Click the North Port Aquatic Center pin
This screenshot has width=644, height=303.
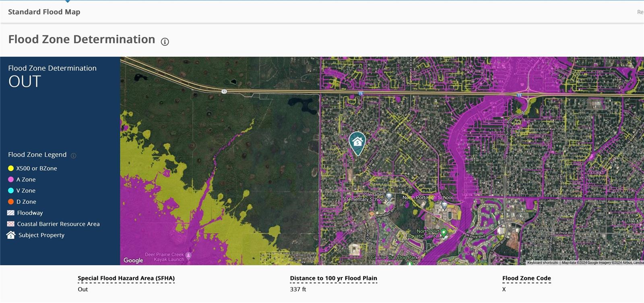click(x=444, y=232)
